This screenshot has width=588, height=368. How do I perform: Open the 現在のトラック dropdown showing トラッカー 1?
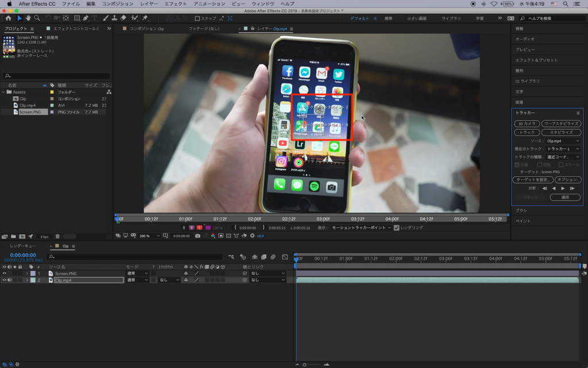[x=563, y=149]
